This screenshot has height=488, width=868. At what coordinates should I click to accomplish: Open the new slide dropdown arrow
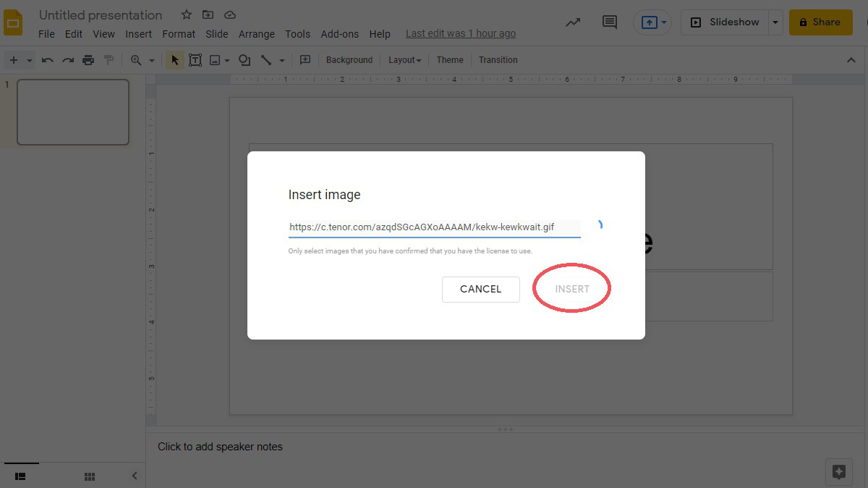pos(30,60)
